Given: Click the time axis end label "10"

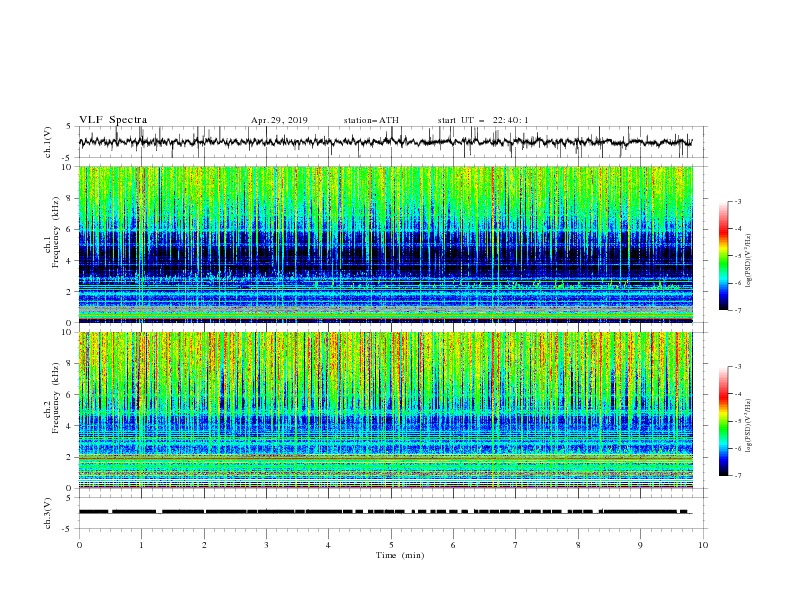Looking at the screenshot, I should point(703,545).
